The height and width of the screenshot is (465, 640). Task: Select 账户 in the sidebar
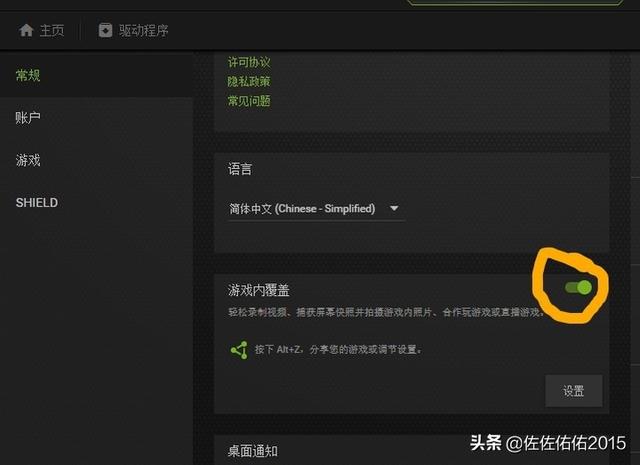click(x=28, y=118)
